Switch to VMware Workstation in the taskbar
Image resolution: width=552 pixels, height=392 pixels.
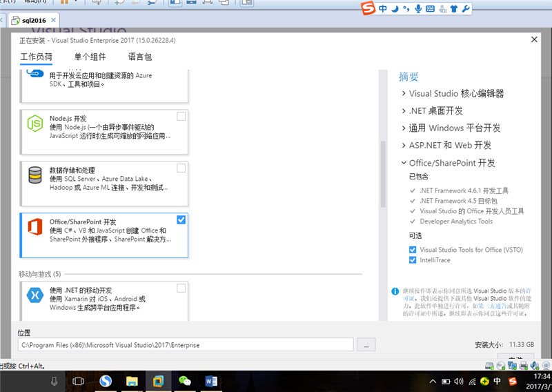(159, 381)
